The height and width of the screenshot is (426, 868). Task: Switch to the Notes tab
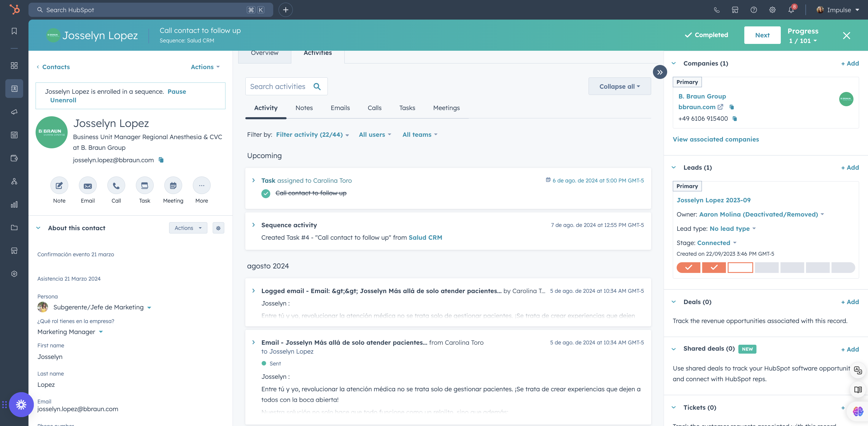pos(304,108)
